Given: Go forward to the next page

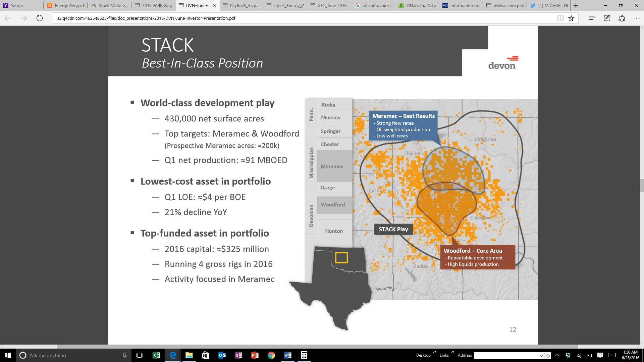Looking at the screenshot, I should click(23, 18).
